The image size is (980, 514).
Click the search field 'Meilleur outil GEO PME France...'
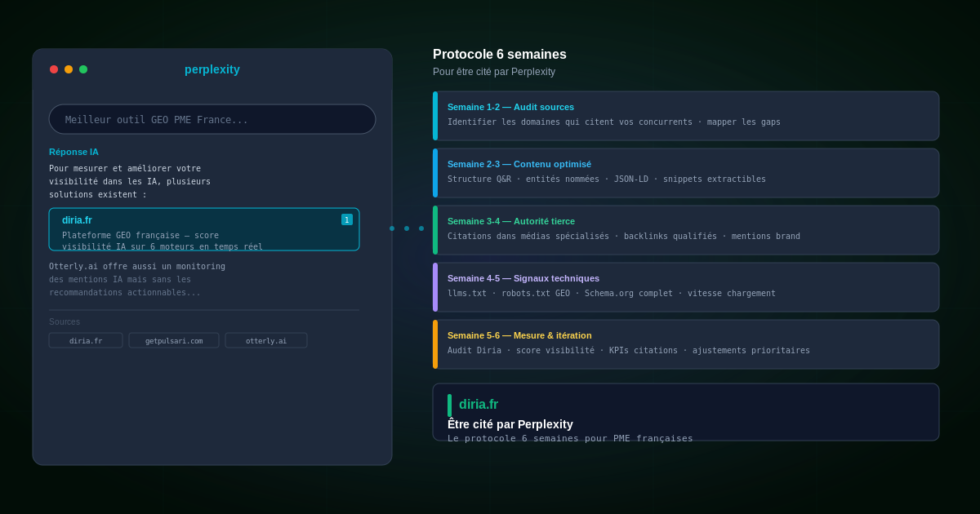point(212,119)
